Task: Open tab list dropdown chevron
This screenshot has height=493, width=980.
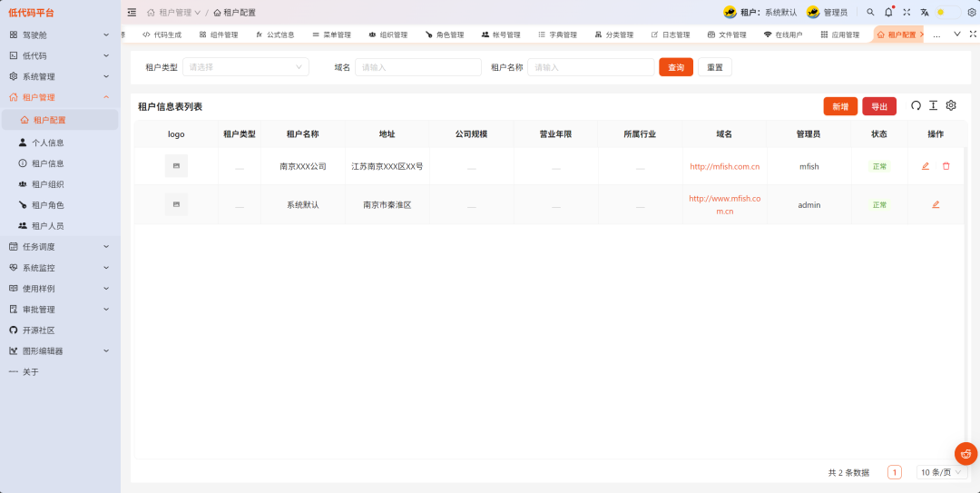Action: pyautogui.click(x=956, y=34)
